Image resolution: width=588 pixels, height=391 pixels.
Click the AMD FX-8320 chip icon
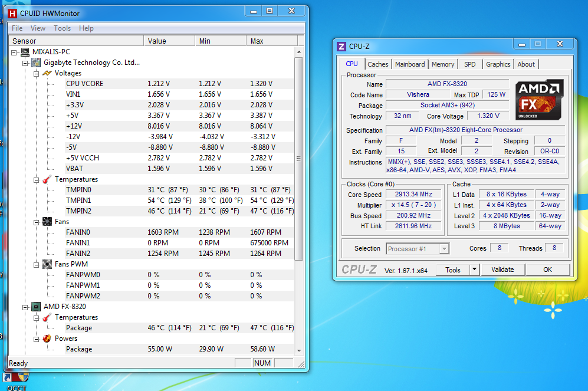(x=36, y=307)
